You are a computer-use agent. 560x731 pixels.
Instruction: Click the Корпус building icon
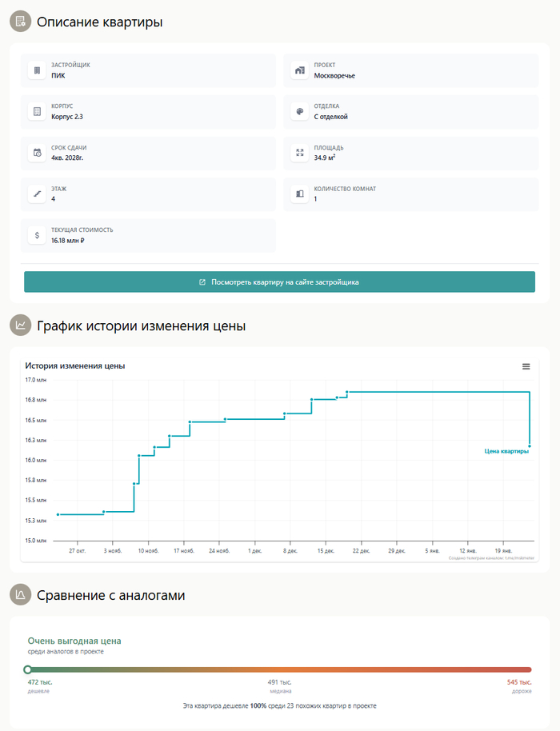pos(37,112)
